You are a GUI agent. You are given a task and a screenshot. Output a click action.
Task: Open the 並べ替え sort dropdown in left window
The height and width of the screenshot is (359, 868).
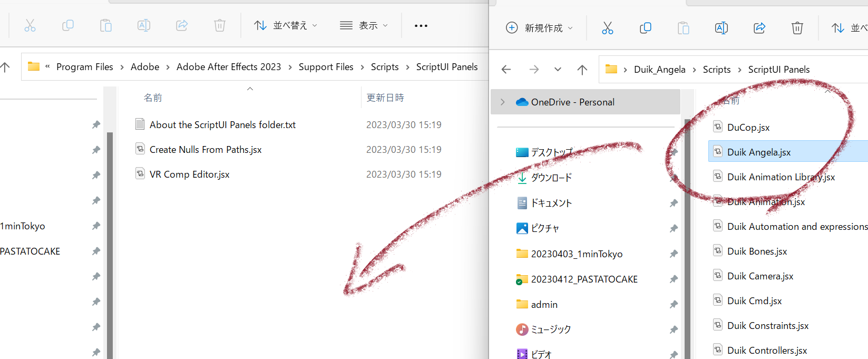(x=286, y=26)
